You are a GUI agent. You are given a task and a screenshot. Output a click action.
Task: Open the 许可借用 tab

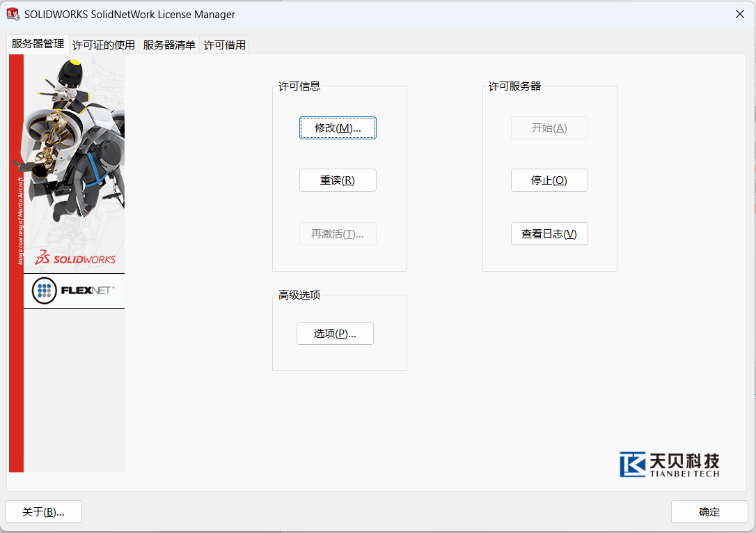pos(225,45)
